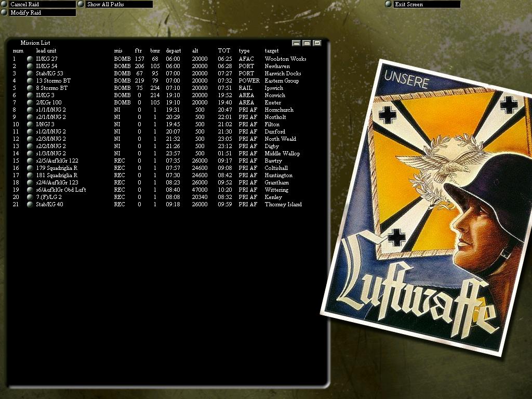Select mission marker for s2/4/AufklGr 123
Image resolution: width=532 pixels, height=399 pixels.
[30, 182]
